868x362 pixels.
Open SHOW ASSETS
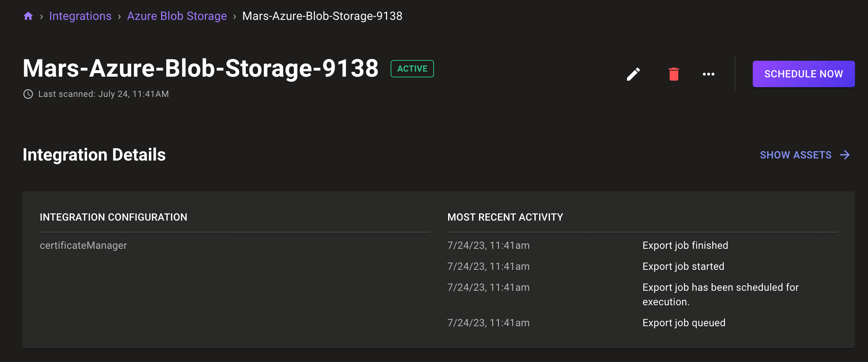[795, 155]
